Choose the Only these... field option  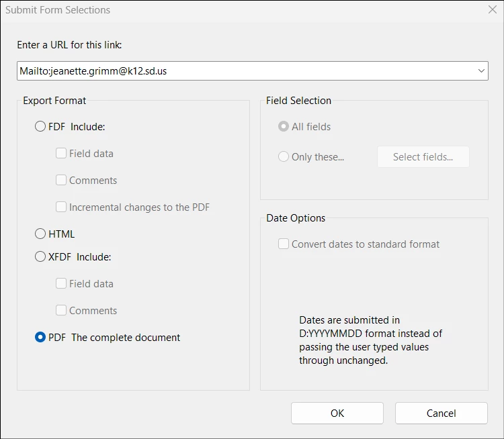pyautogui.click(x=283, y=156)
